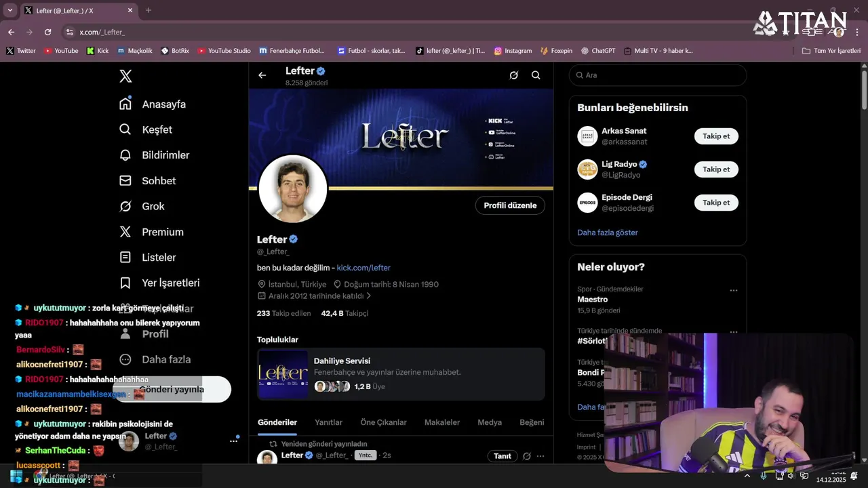Switch to Medya tab
868x488 pixels.
point(490,422)
